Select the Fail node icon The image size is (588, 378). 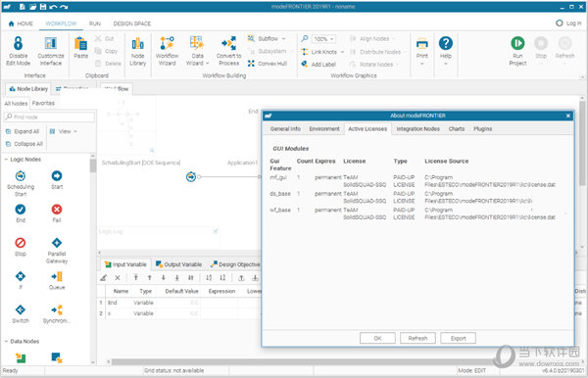(57, 209)
